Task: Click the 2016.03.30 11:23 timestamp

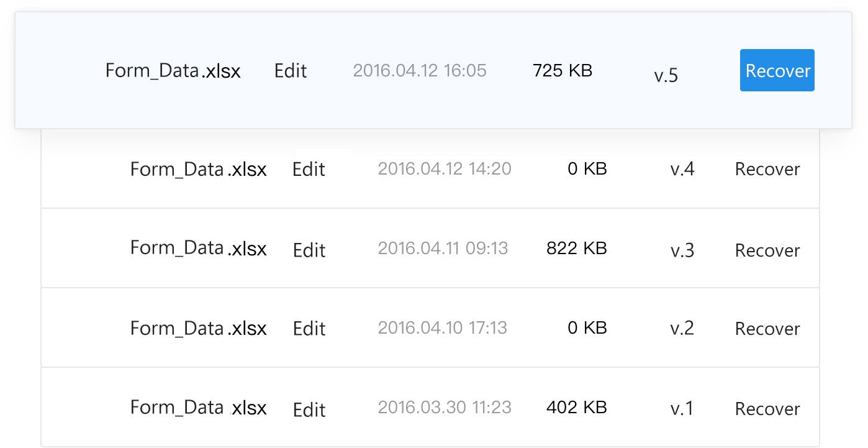Action: [445, 408]
